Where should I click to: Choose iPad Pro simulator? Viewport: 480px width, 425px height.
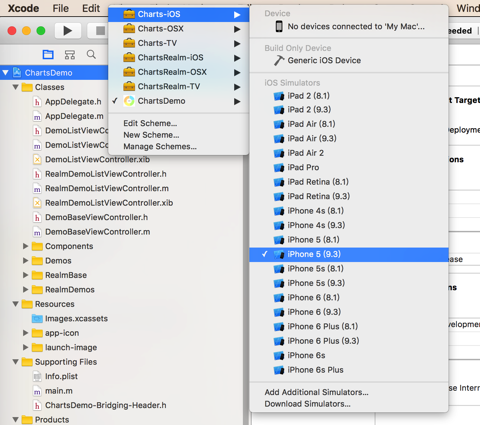tap(349, 167)
